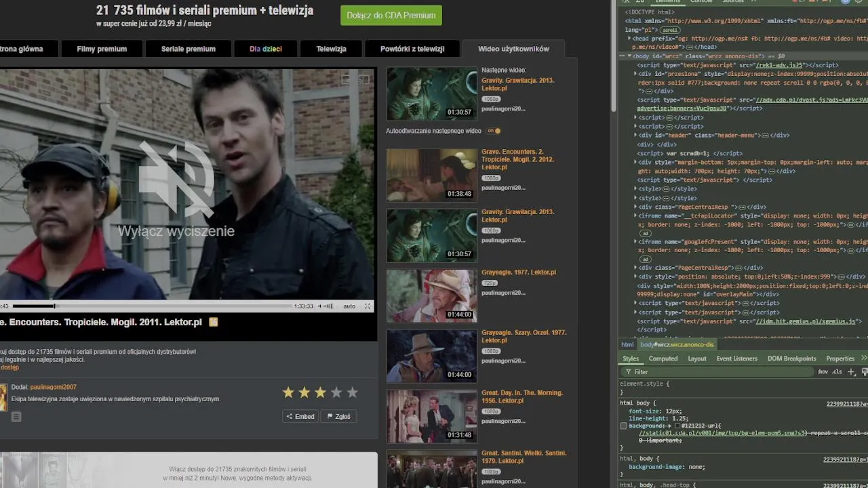
Task: Select html in the DOM breadcrumb
Action: coord(627,344)
